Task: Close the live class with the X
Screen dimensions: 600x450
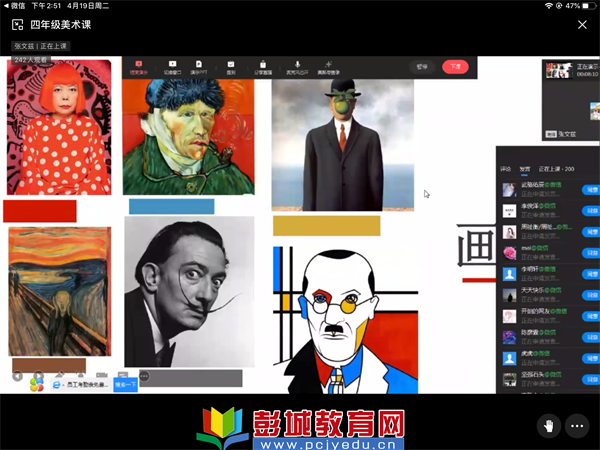Action: pos(582,25)
